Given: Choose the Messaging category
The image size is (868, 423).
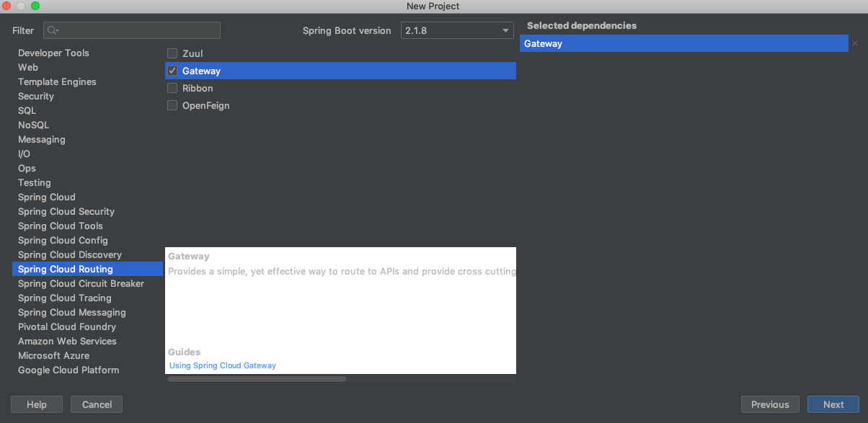Looking at the screenshot, I should point(41,139).
